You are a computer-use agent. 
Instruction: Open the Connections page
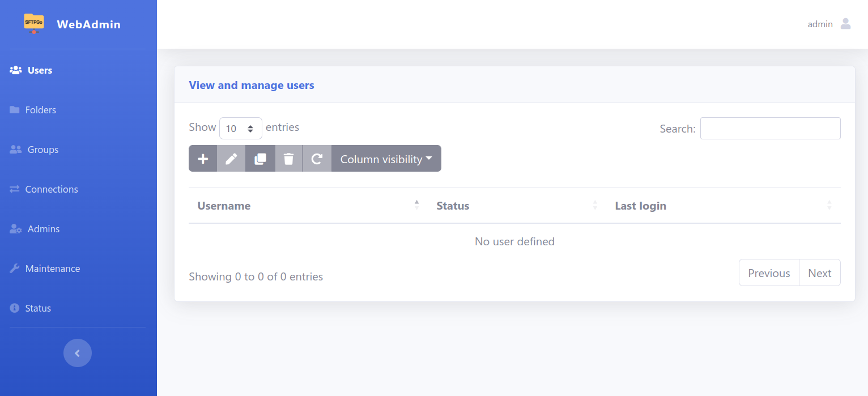51,189
